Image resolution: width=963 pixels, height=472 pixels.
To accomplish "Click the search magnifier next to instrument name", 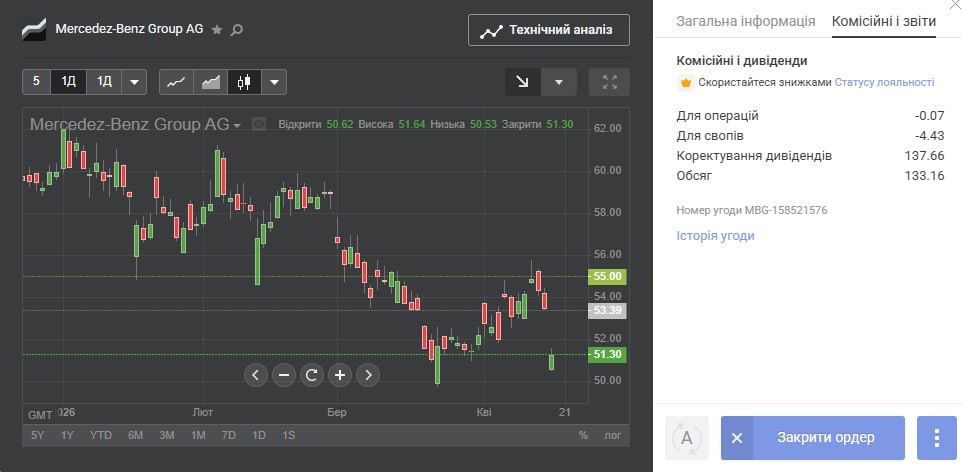I will [237, 30].
